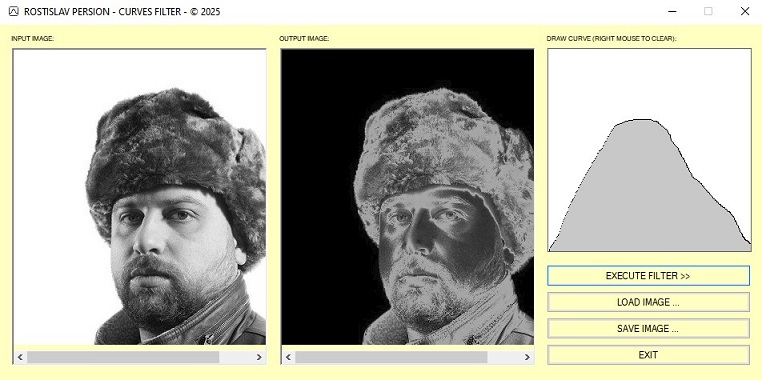
Task: Click the SAVE IMAGE ... button
Action: point(648,328)
